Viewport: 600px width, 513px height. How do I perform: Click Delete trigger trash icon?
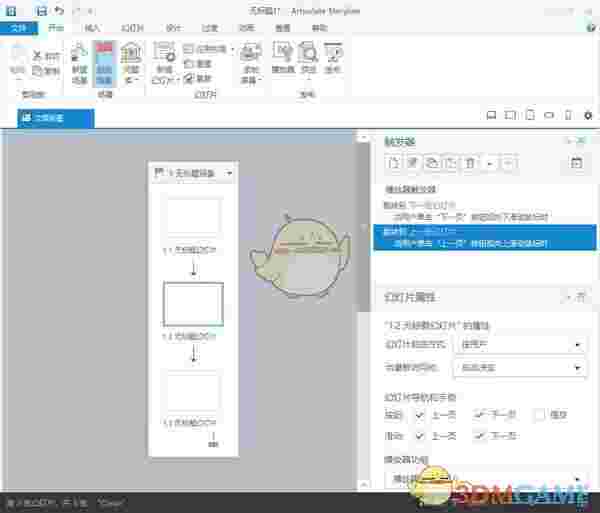tap(470, 163)
